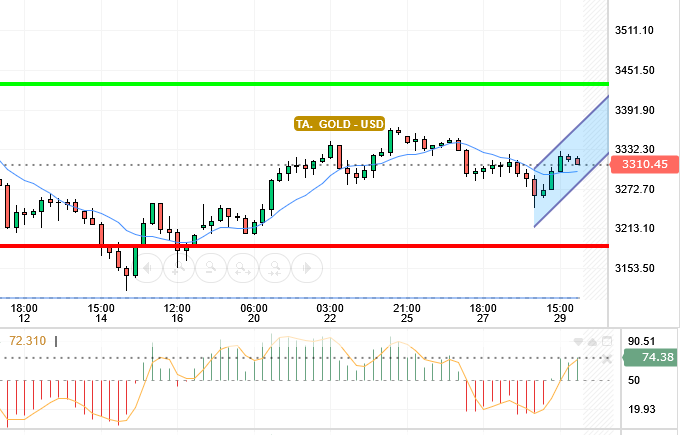Select the blue ascending channel drawing

(x=571, y=161)
